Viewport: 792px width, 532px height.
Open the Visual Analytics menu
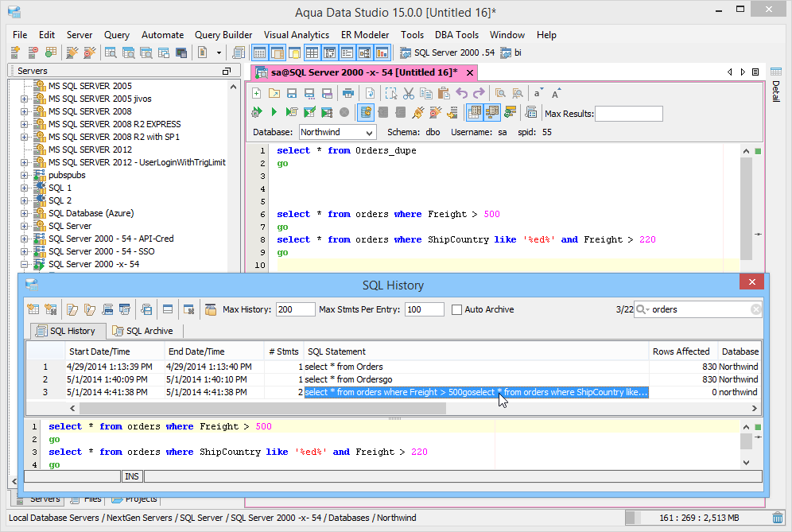pyautogui.click(x=297, y=35)
